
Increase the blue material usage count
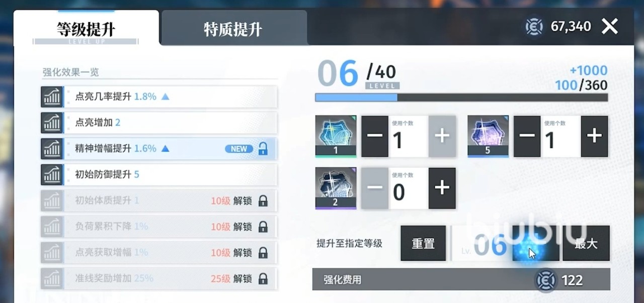coord(442,136)
